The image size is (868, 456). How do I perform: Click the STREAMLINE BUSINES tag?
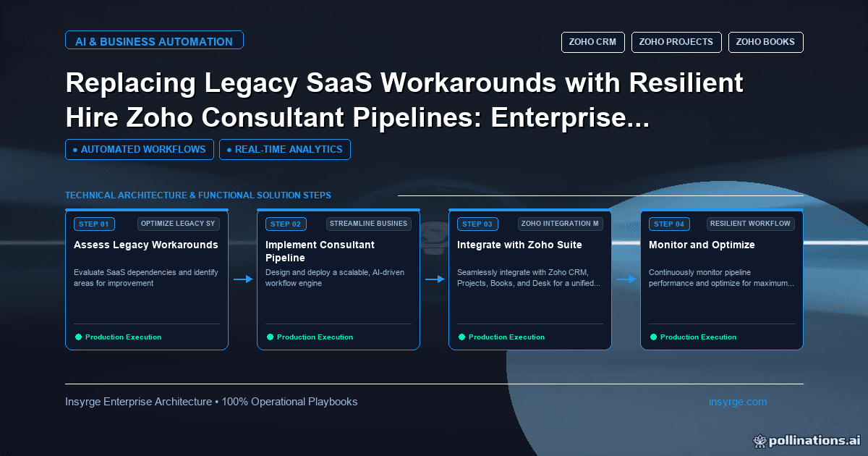[x=369, y=224]
